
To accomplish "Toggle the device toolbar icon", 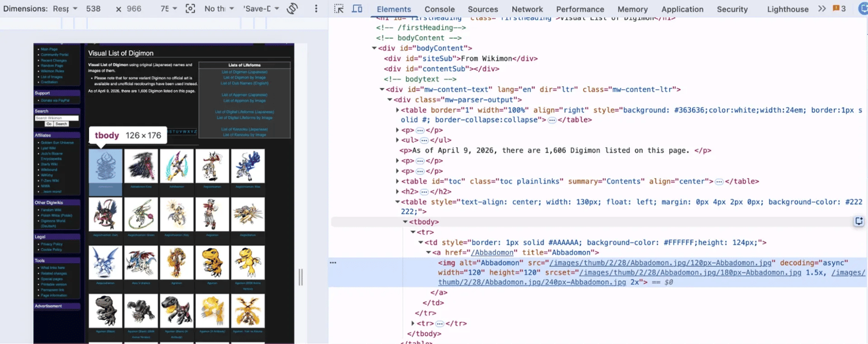I will (x=357, y=9).
